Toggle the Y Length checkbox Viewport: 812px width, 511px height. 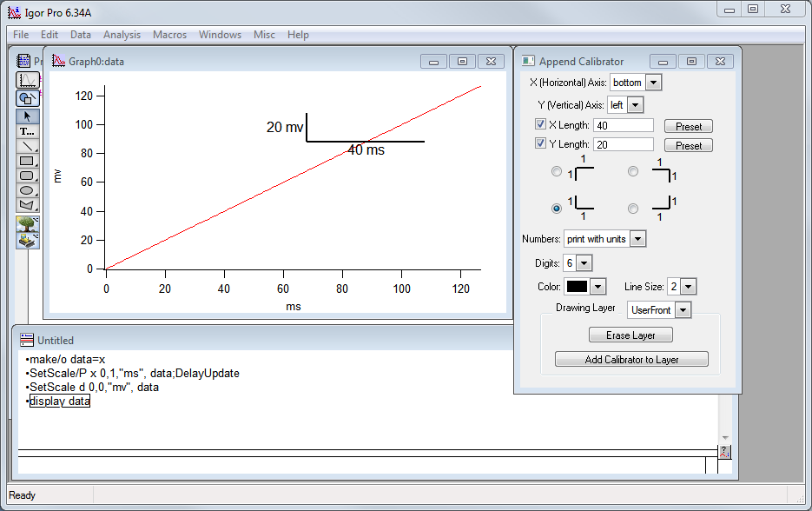pyautogui.click(x=540, y=144)
